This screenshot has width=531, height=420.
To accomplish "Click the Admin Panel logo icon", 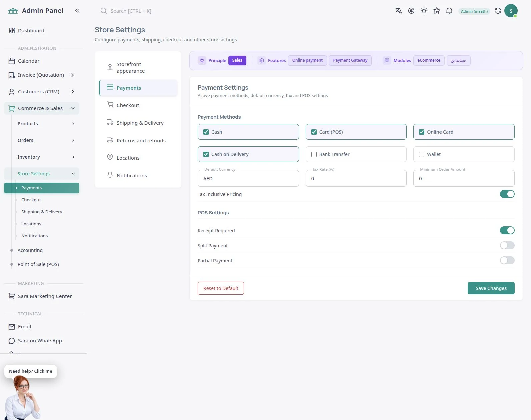I will click(x=13, y=11).
